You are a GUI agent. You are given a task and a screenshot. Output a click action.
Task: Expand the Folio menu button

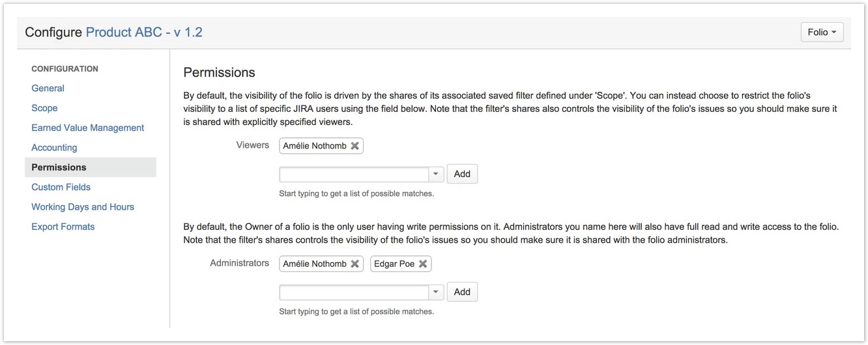(822, 32)
